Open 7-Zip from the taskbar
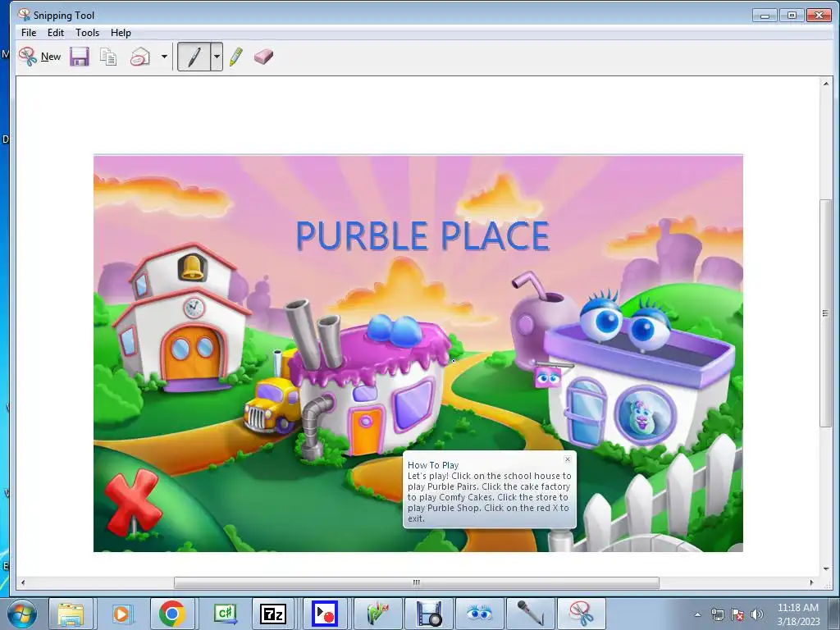Image resolution: width=840 pixels, height=630 pixels. pos(272,614)
